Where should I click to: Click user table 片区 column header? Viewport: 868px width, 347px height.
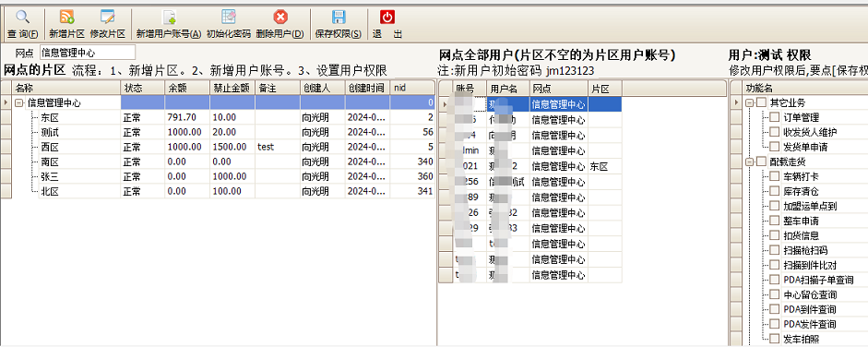tap(605, 88)
